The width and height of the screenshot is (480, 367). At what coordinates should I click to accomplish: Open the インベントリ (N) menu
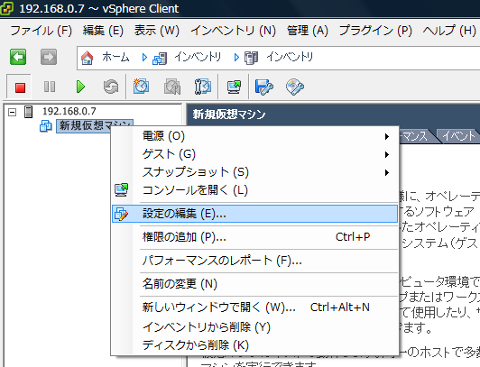pyautogui.click(x=233, y=31)
